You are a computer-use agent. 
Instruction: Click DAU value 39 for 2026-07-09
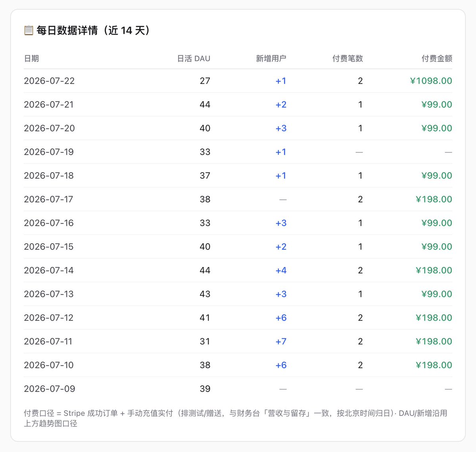[x=205, y=389]
